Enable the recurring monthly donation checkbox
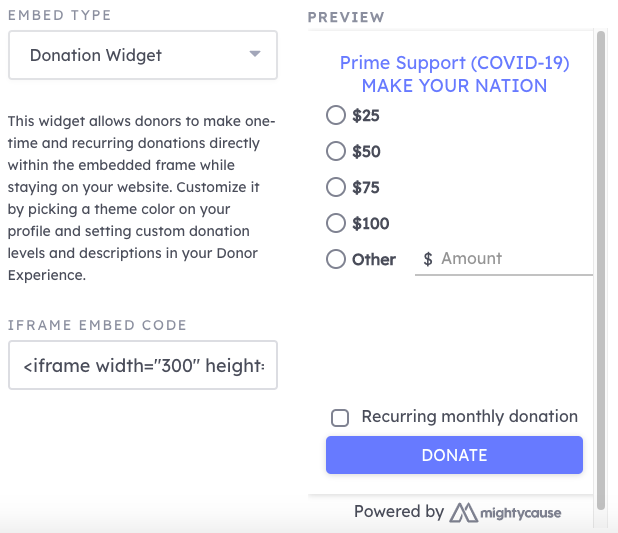This screenshot has height=533, width=618. click(340, 418)
